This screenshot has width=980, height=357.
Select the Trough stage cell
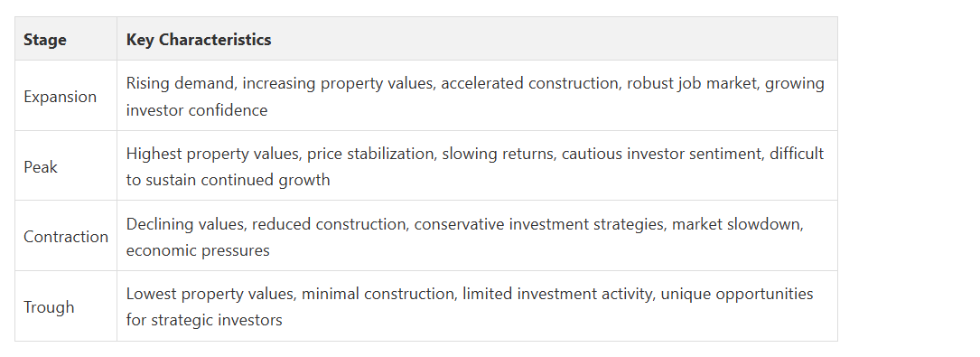click(66, 305)
